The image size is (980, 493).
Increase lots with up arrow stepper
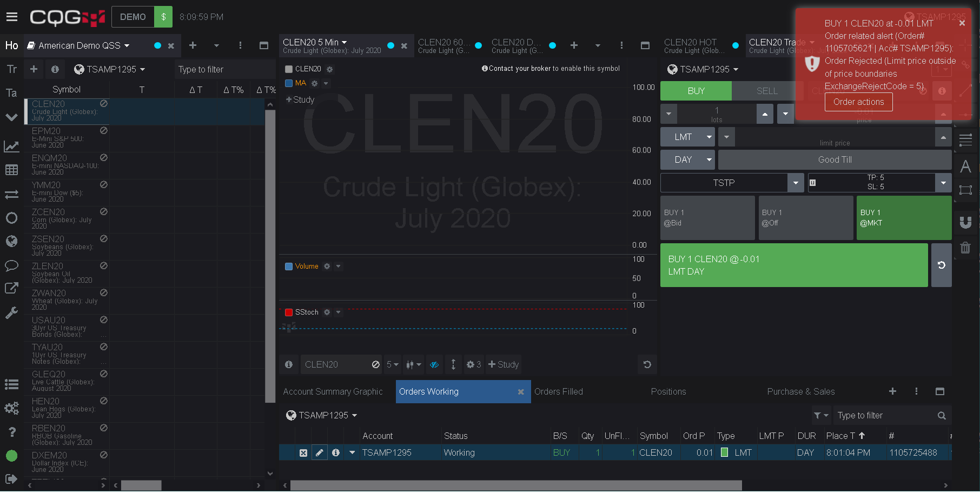765,114
